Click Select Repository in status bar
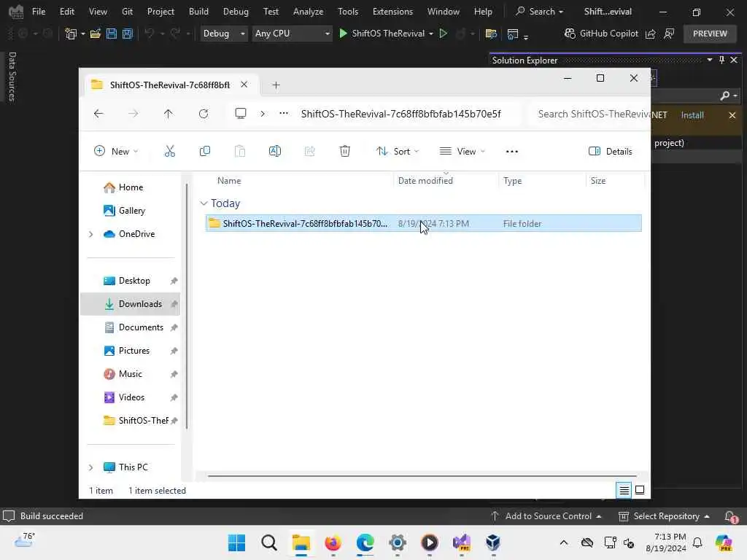 (664, 516)
